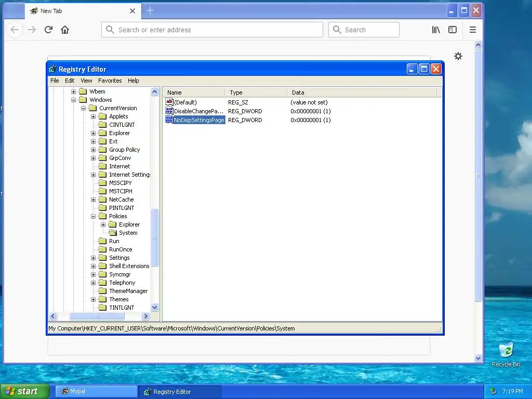Select the CINTLGNT folder icon
Image resolution: width=532 pixels, height=399 pixels.
pyautogui.click(x=102, y=125)
